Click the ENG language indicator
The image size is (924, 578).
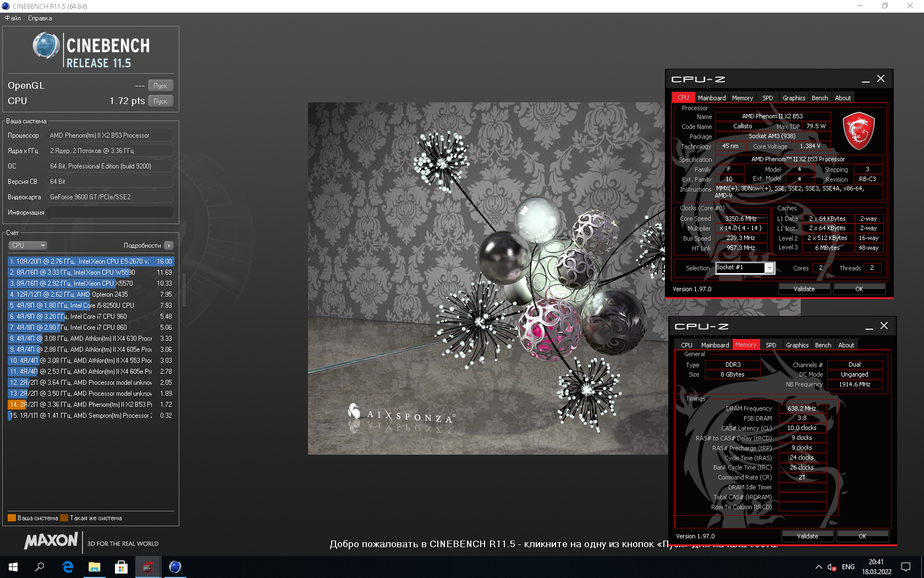(x=848, y=567)
